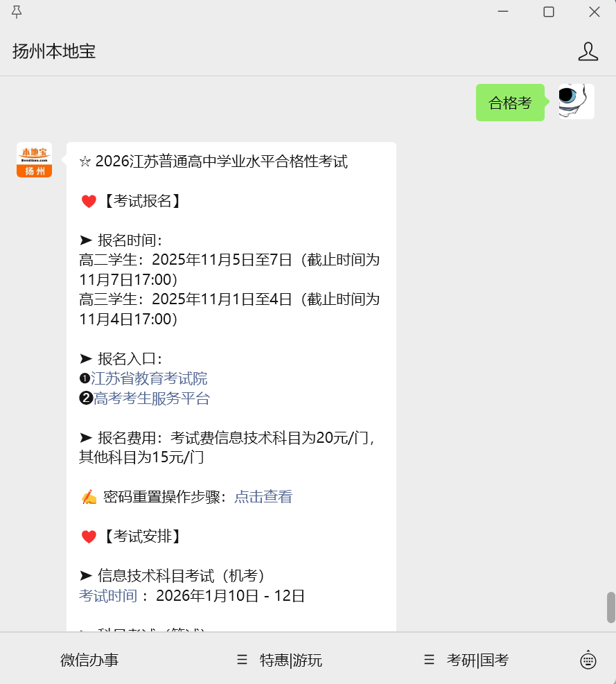
Task: Expand the submenu icon beside 考研|国考
Action: point(429,660)
